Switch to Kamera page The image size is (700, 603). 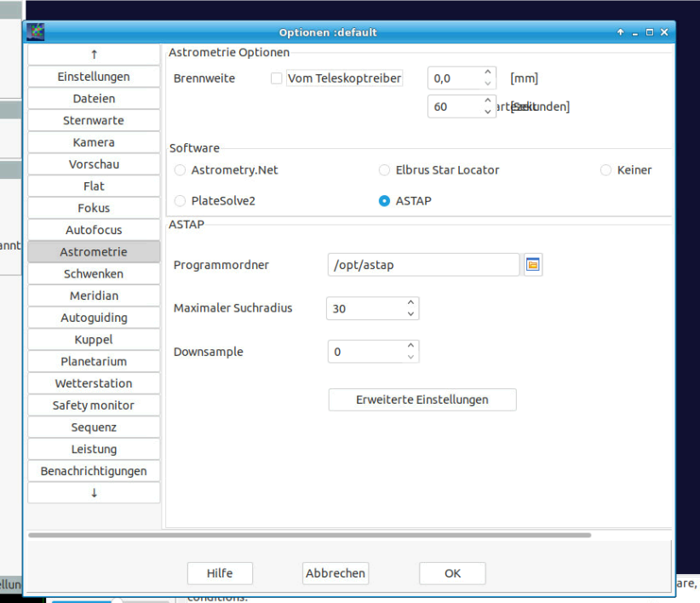click(94, 142)
